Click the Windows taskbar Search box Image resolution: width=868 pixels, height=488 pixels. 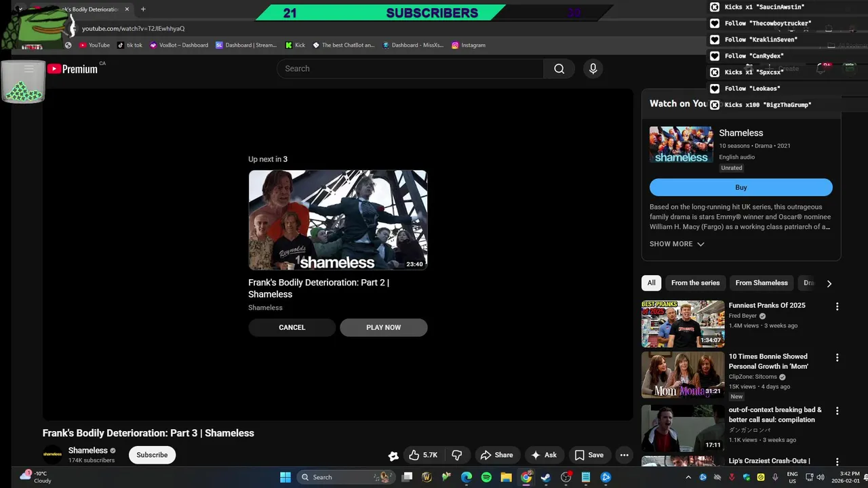[x=347, y=477]
